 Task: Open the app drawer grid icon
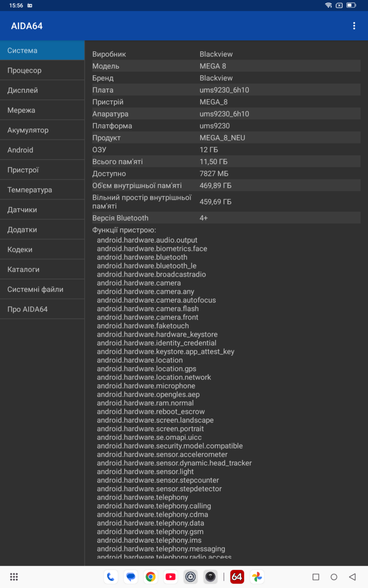(x=14, y=577)
